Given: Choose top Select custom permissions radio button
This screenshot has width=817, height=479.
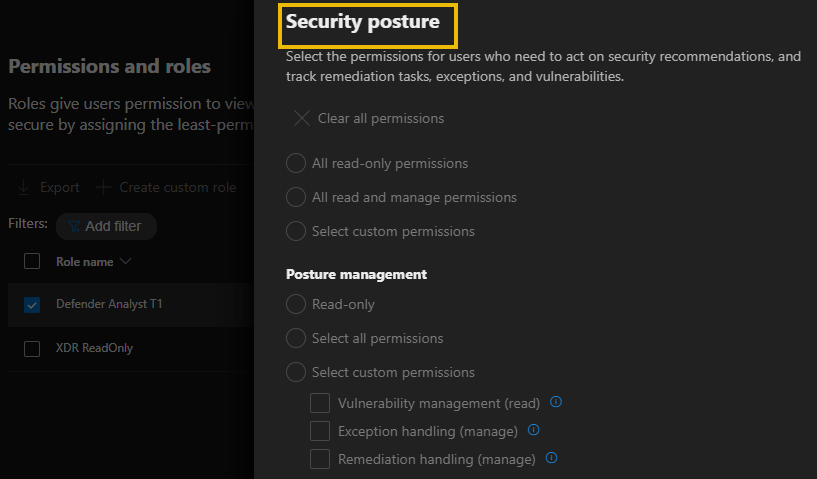Looking at the screenshot, I should 296,231.
